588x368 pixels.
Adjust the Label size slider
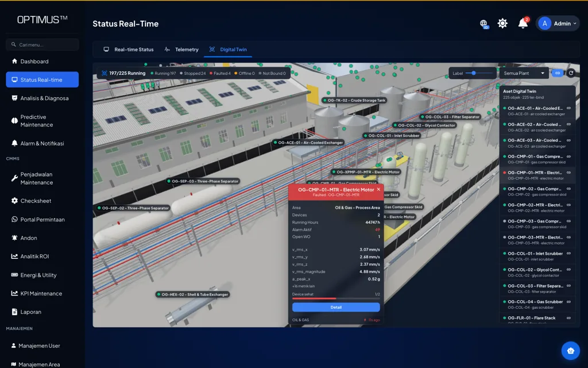479,73
